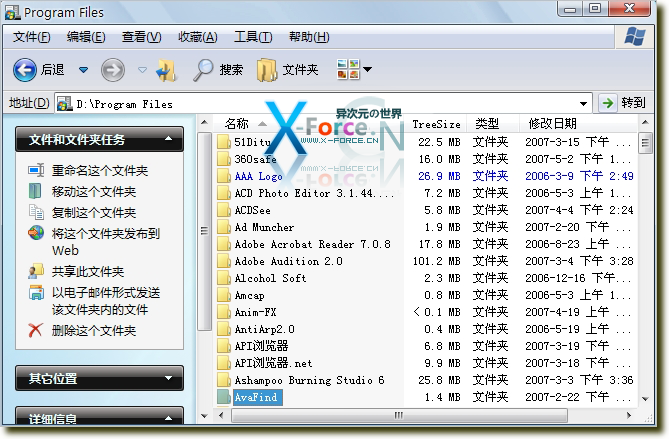Select the 360safe folder icon

(x=224, y=159)
